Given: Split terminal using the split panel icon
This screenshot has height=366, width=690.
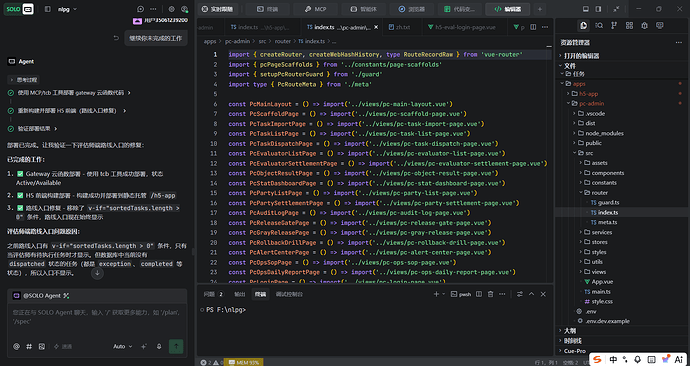Looking at the screenshot, I should click(479, 294).
